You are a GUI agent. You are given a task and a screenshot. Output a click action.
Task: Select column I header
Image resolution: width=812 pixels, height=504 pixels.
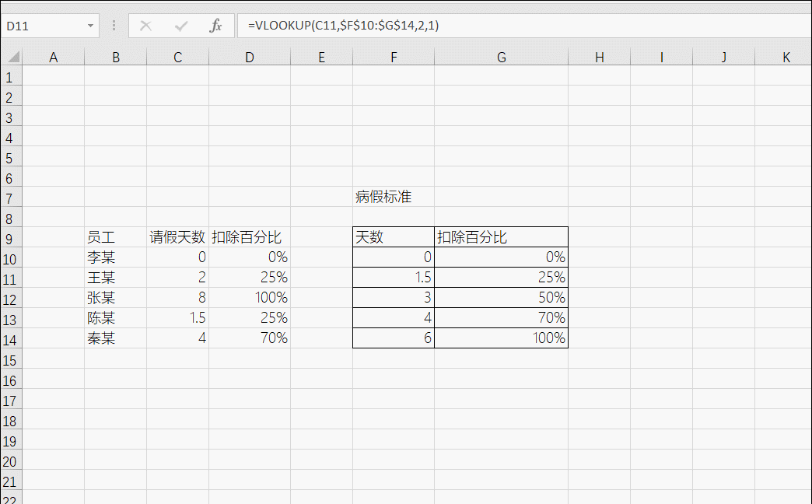click(x=661, y=57)
